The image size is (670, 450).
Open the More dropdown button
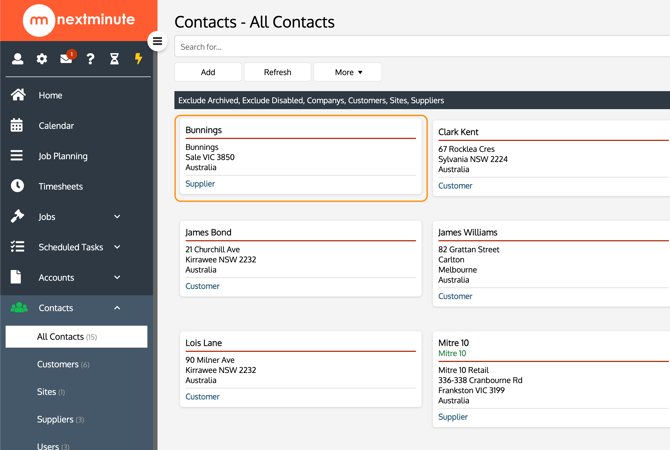click(x=348, y=72)
